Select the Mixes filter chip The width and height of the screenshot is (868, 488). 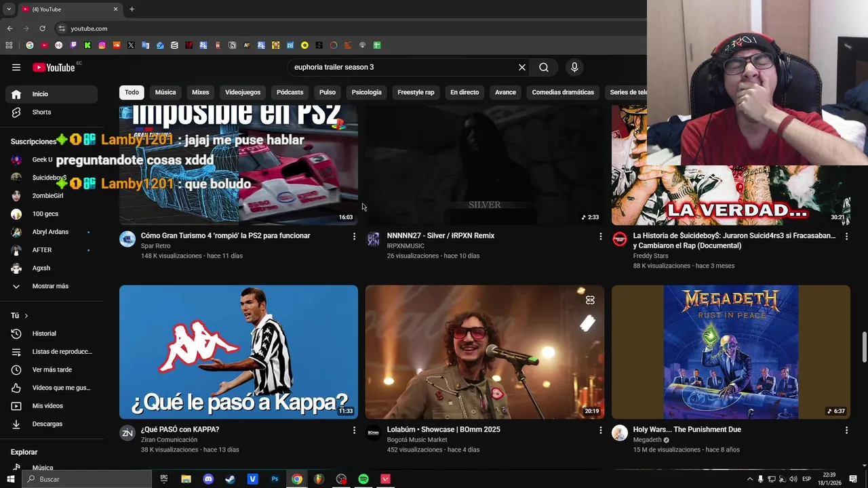click(x=201, y=92)
